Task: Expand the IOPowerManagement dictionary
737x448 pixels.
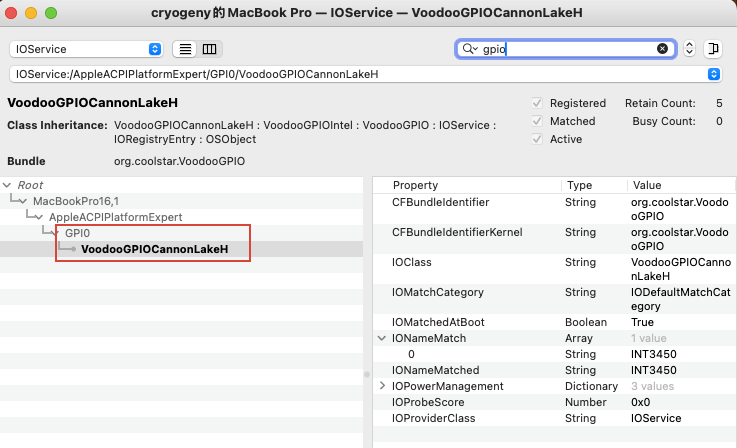Action: click(x=382, y=386)
